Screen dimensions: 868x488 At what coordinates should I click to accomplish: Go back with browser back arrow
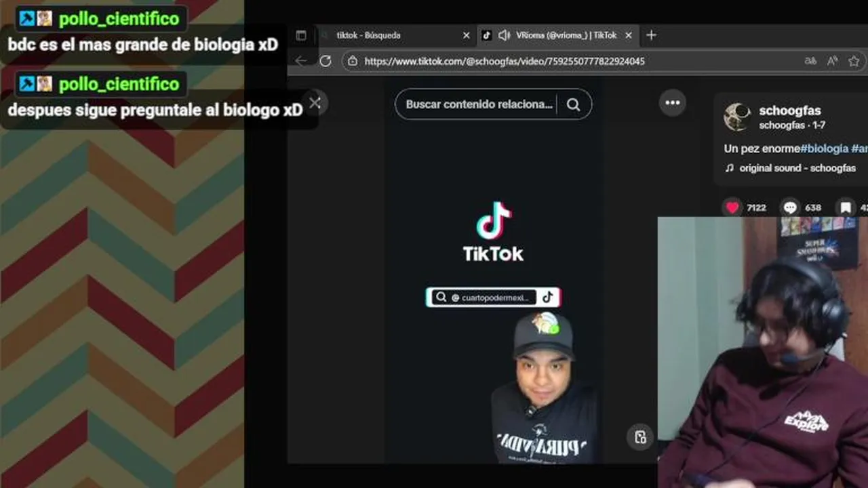pyautogui.click(x=301, y=61)
